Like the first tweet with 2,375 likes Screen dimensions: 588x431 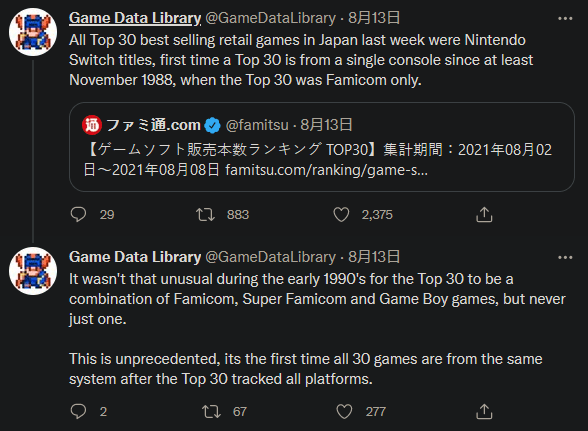pyautogui.click(x=341, y=215)
